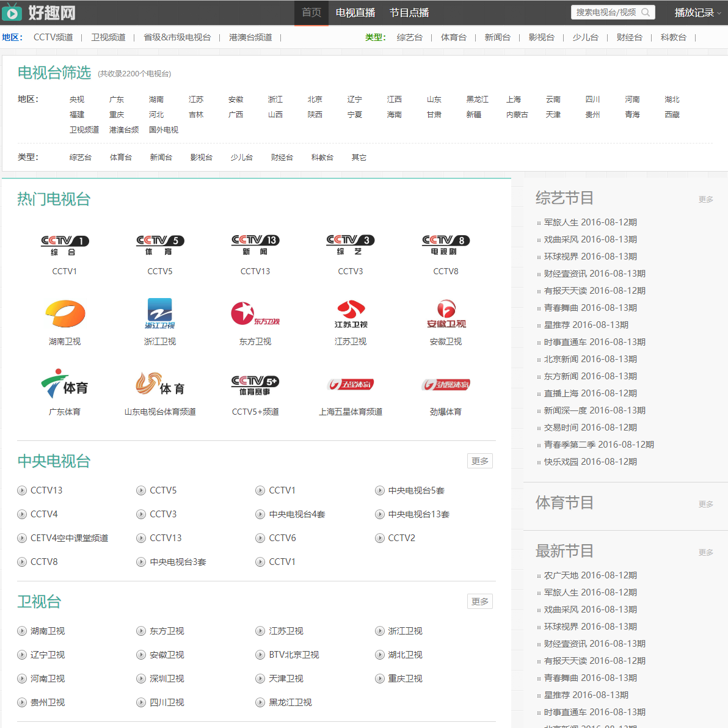This screenshot has height=728, width=728.
Task: Filter stations by 西藏 region
Action: coord(672,115)
